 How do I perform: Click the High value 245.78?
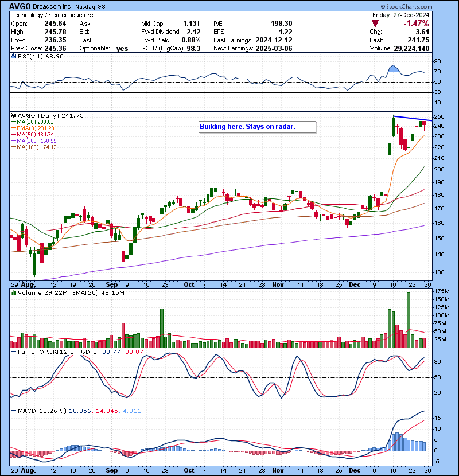coord(55,32)
